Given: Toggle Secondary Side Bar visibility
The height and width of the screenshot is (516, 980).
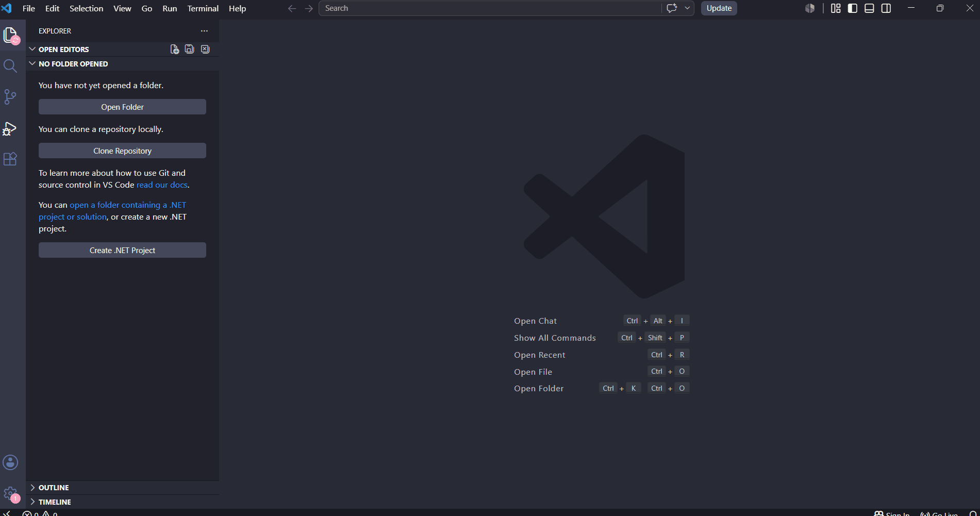Looking at the screenshot, I should (886, 8).
